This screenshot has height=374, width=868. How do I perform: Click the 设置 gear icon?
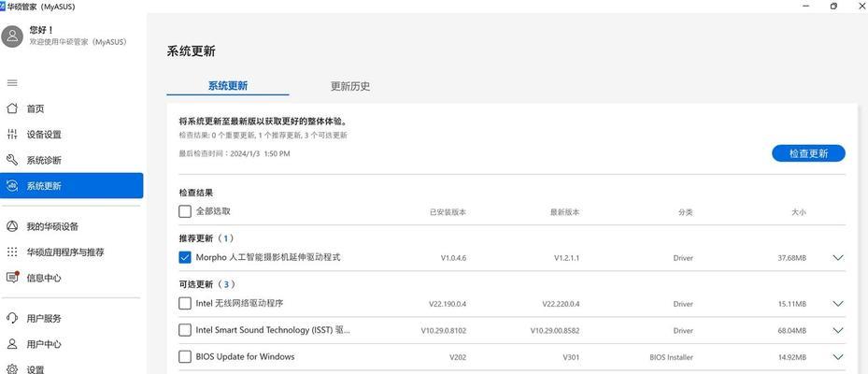pos(11,369)
